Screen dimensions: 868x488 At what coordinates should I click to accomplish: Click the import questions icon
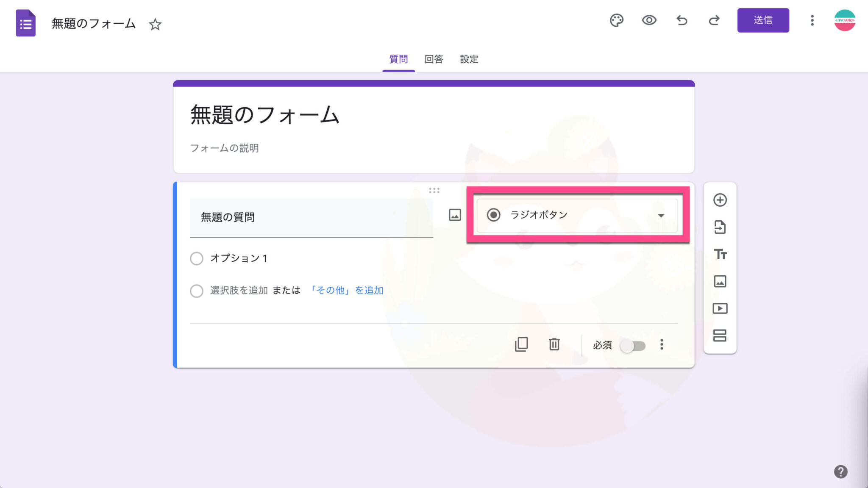pos(720,227)
